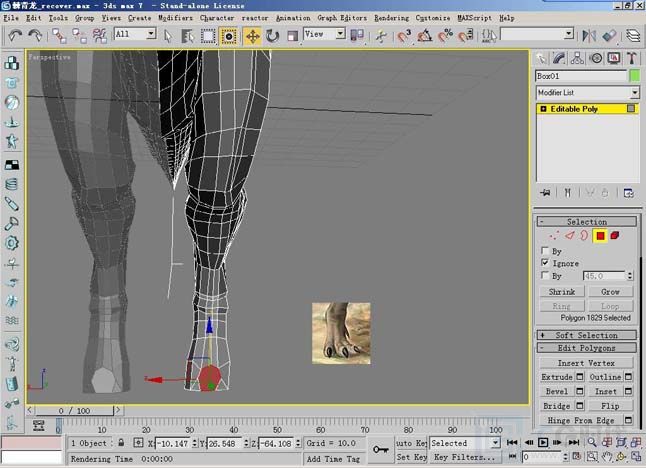The width and height of the screenshot is (646, 468).
Task: Click the Set Key large key icon
Action: point(380,449)
